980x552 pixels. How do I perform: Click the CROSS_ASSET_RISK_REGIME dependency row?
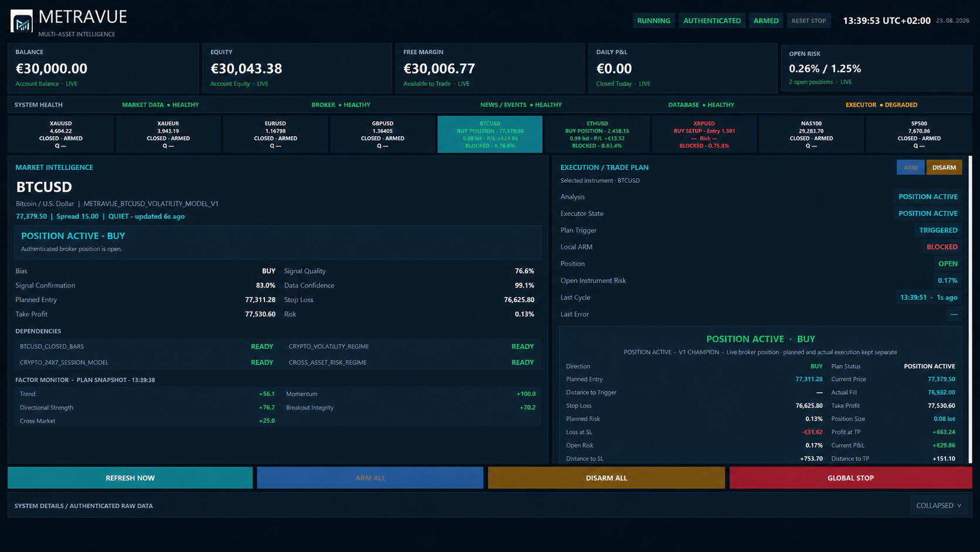coord(411,363)
